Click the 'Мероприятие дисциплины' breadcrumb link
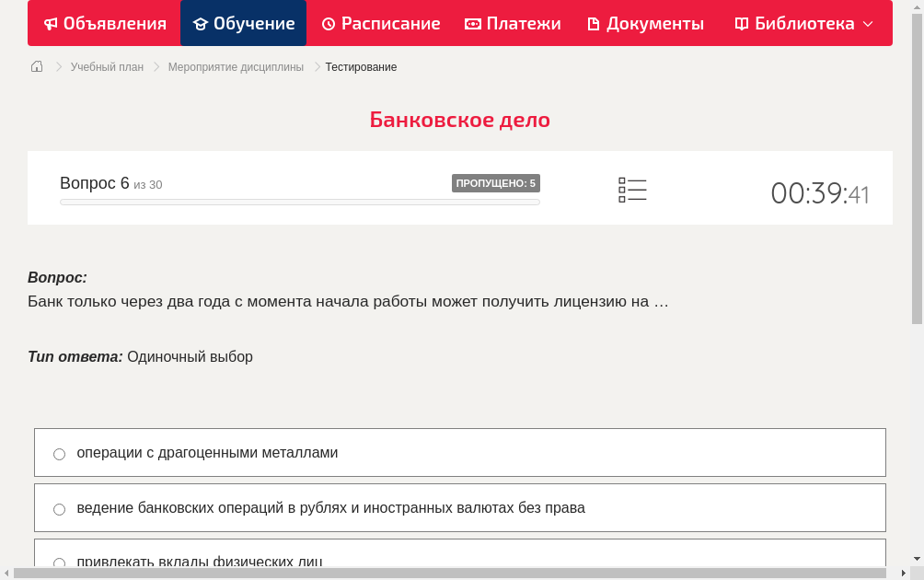 pos(235,66)
